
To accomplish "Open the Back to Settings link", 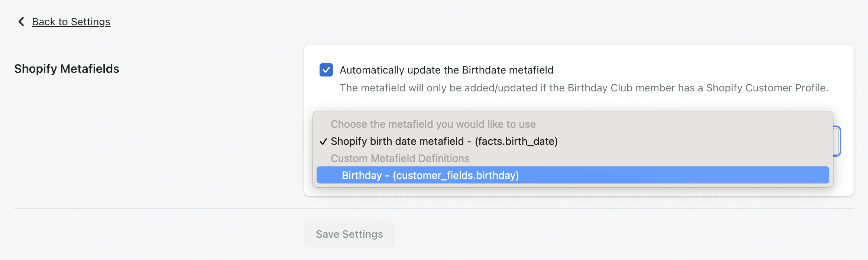I will pyautogui.click(x=71, y=22).
